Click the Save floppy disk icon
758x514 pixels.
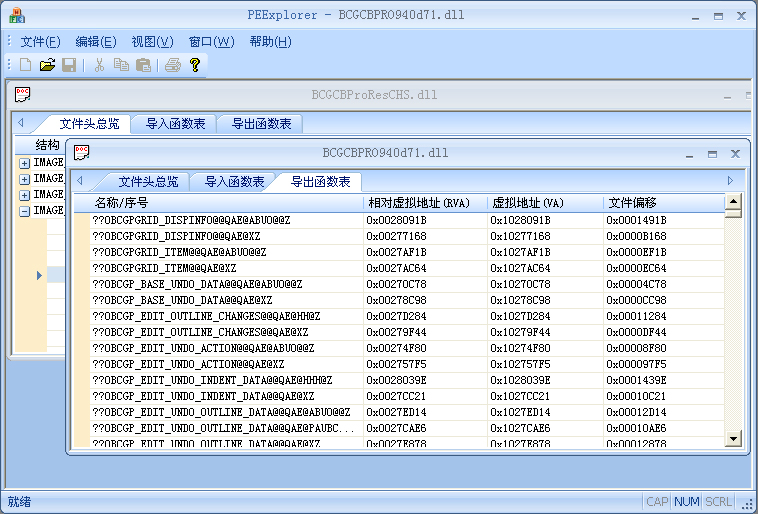pyautogui.click(x=69, y=65)
